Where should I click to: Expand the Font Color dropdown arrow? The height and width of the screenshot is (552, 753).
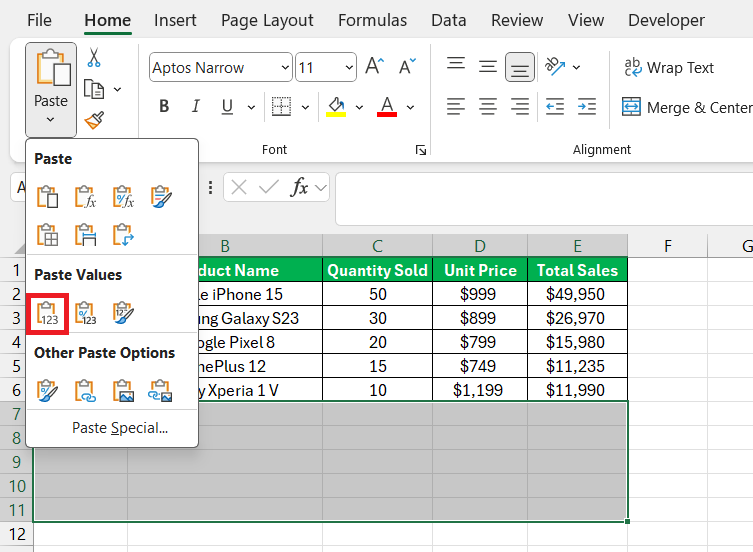click(410, 107)
